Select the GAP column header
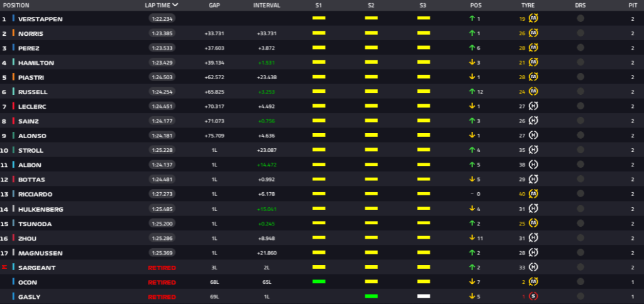 (x=214, y=5)
